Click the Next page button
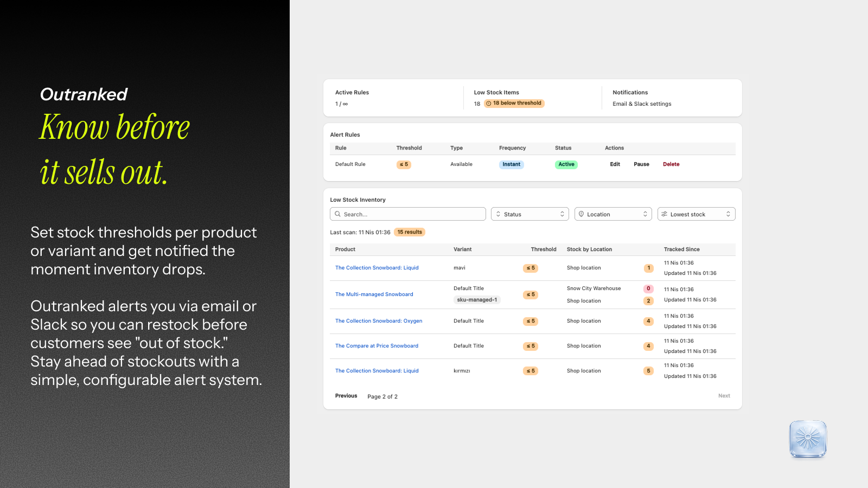Image resolution: width=868 pixels, height=488 pixels. coord(724,396)
